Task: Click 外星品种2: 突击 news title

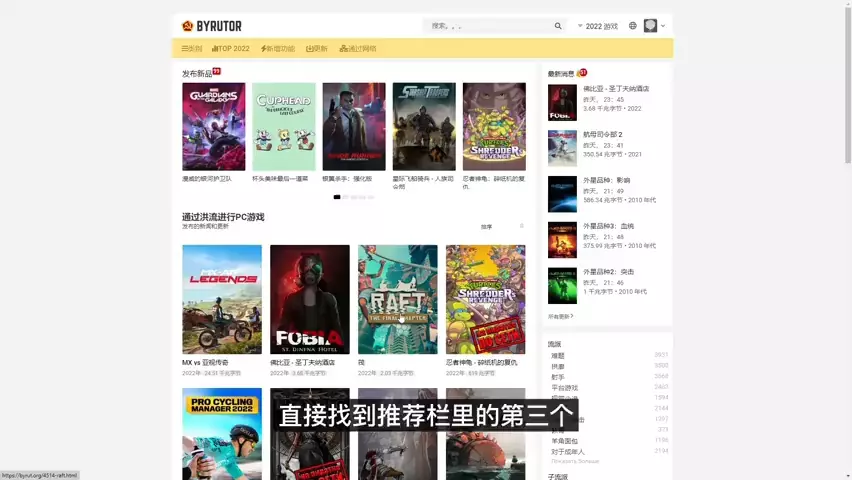Action: click(609, 271)
